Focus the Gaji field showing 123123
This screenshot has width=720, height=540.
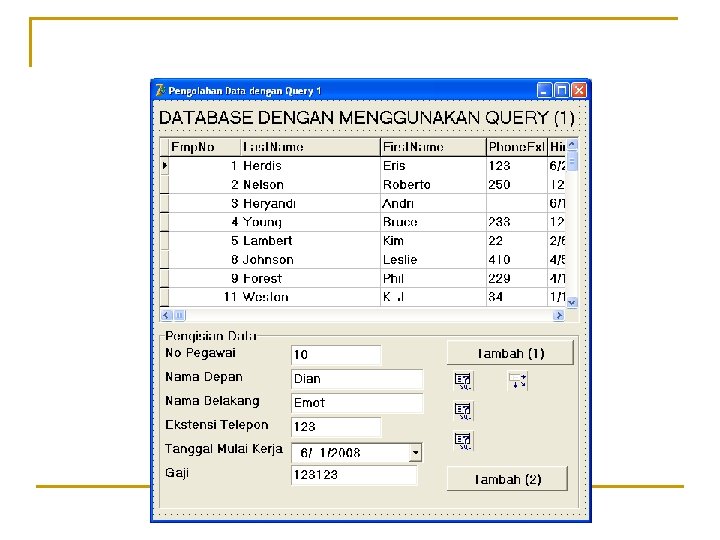pyautogui.click(x=354, y=475)
